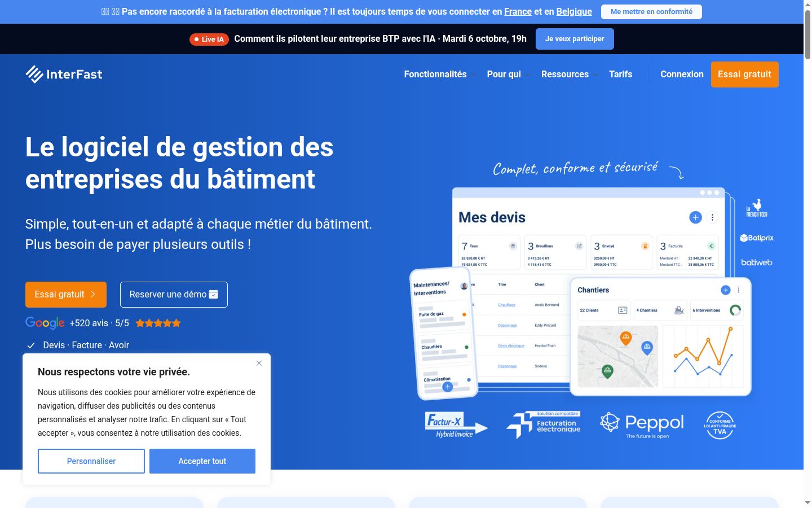Click the Factur-X Hybrid Invoice logo

[456, 425]
